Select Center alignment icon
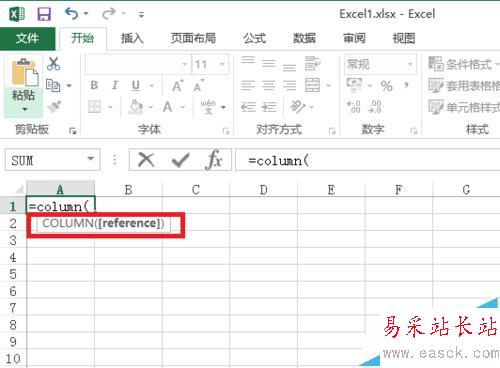 (269, 86)
